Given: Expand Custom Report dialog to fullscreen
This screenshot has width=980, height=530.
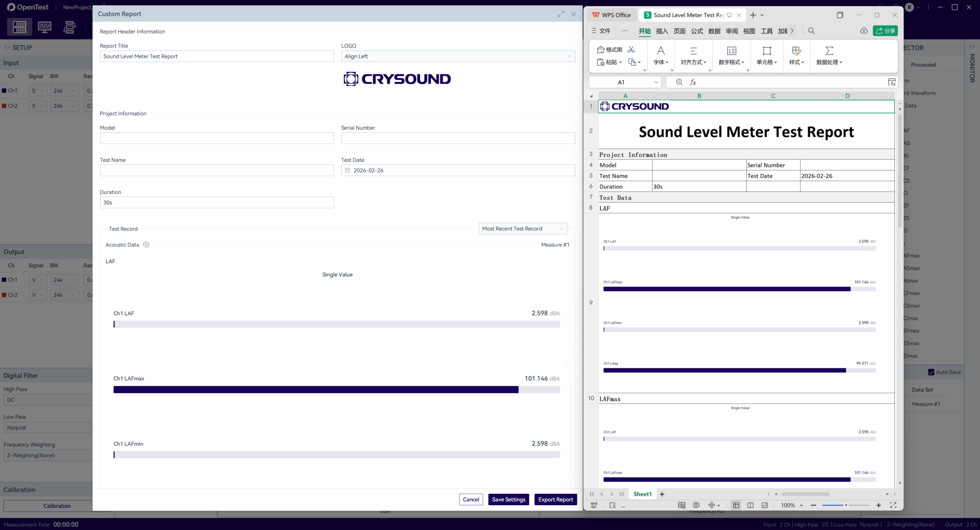Looking at the screenshot, I should (561, 14).
